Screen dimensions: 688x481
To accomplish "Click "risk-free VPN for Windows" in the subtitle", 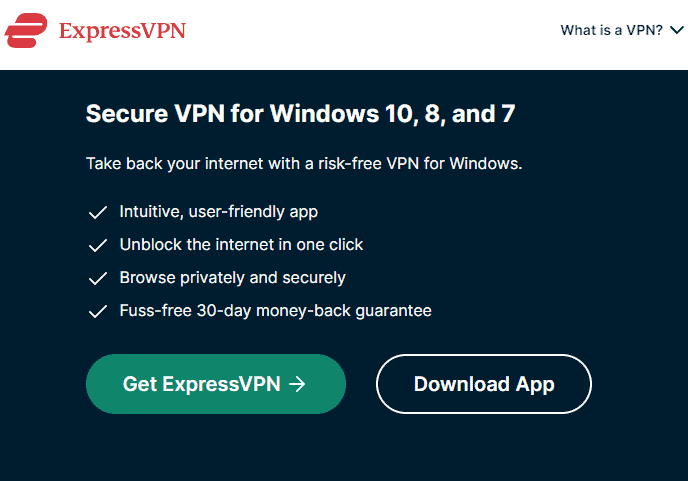I will [x=420, y=164].
